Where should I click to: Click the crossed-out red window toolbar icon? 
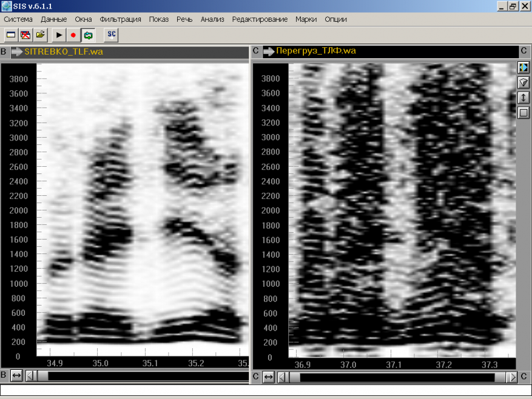25,35
